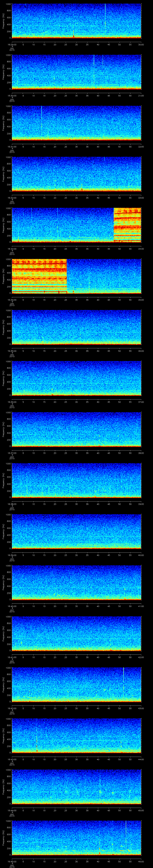Viewport: 153px width, 868px height.
Task: Click the red broadband noise burst in 16:33 panel
Action: pos(127,225)
